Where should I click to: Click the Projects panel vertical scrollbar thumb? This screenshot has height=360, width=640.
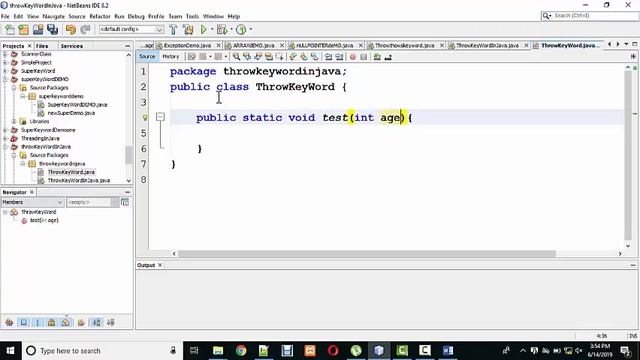tap(129, 155)
